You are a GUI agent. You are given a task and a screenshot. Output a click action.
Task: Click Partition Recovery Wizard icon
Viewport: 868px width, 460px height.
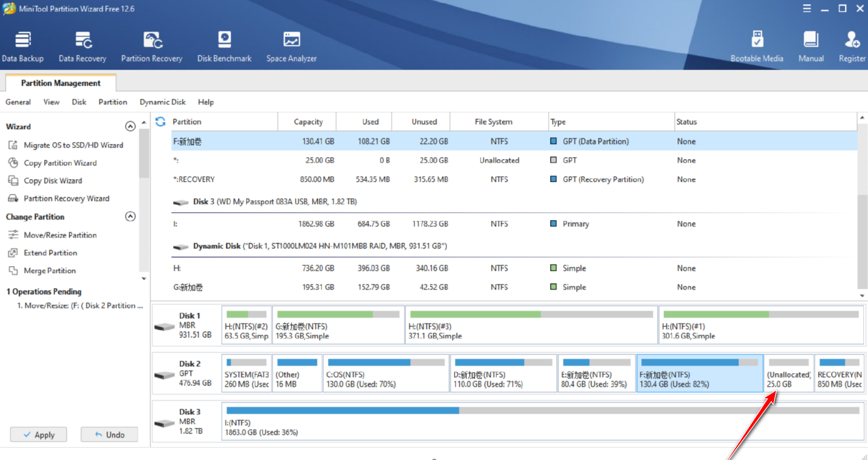point(13,198)
